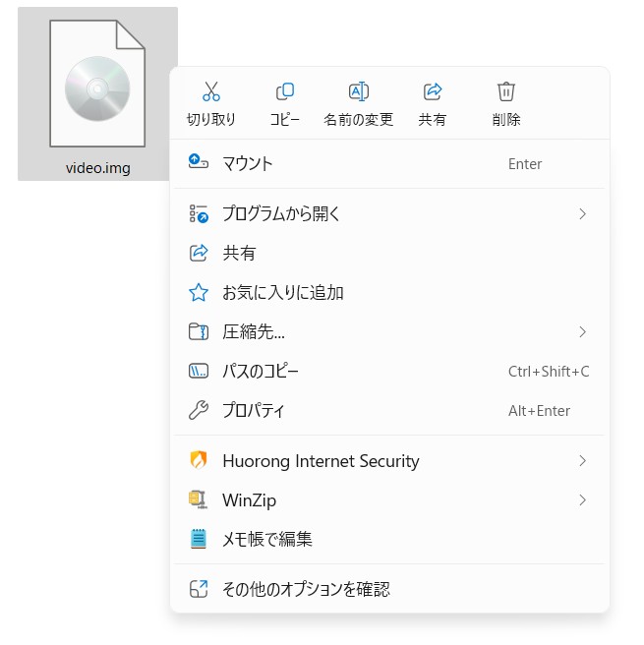Open the プログラムから開く menu entry
Viewport: 644px width, 645px height.
[x=389, y=214]
